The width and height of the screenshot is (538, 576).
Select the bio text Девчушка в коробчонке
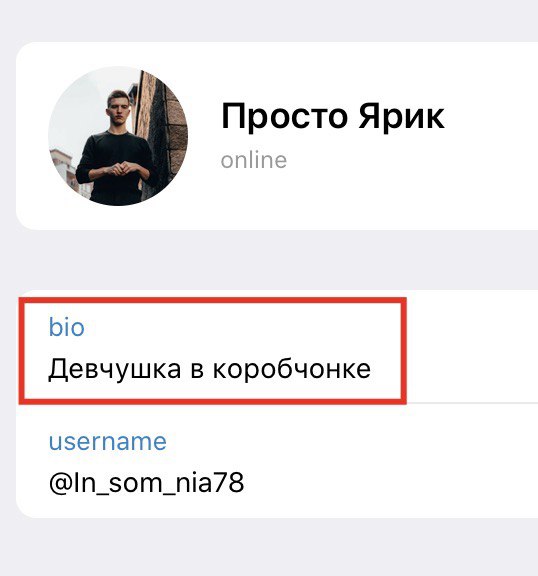click(x=210, y=369)
